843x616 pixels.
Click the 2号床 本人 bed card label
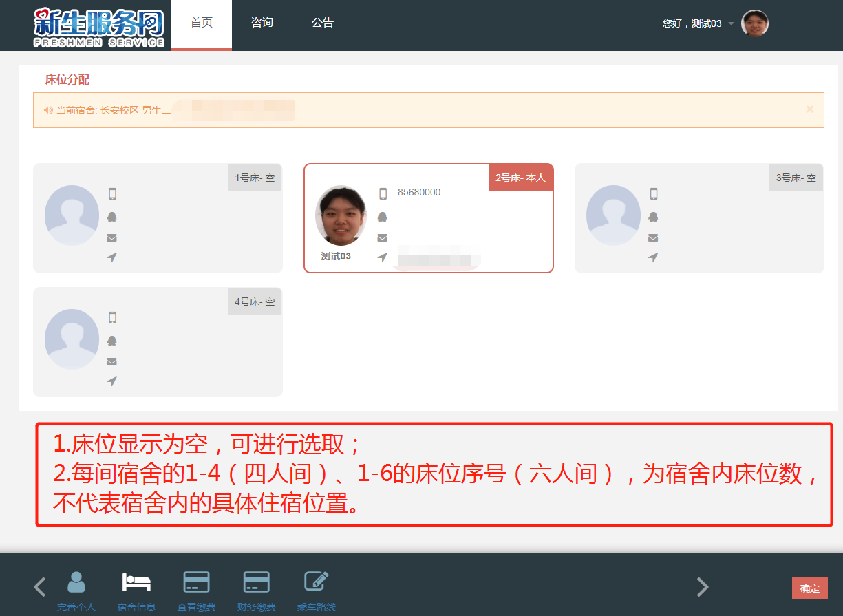point(520,178)
